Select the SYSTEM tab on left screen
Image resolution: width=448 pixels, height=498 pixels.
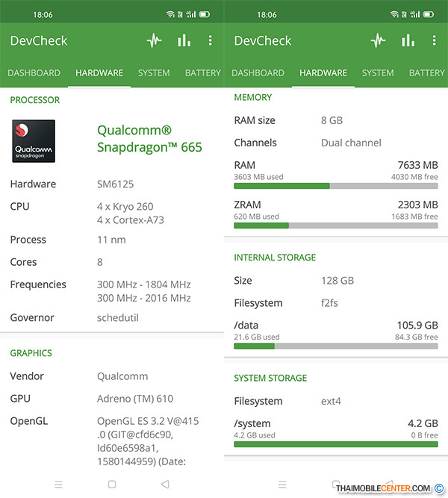tap(154, 73)
